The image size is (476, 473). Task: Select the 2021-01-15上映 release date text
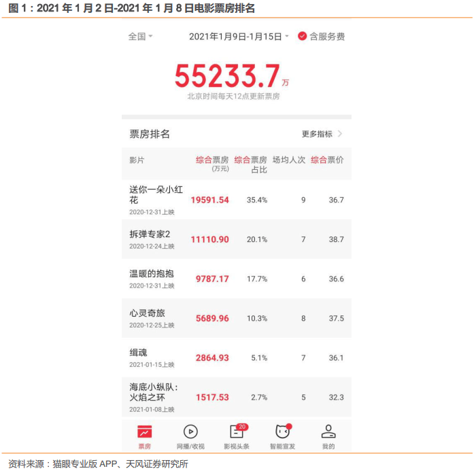[x=152, y=364]
